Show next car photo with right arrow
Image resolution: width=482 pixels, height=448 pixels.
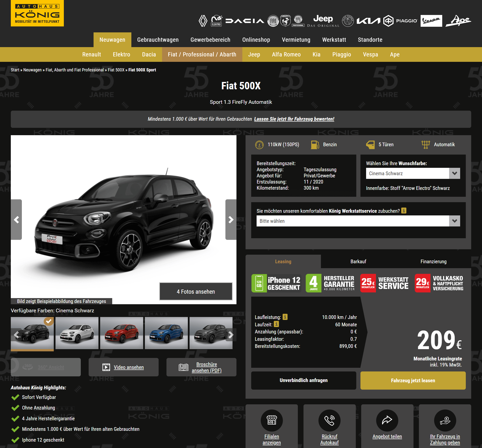tap(231, 220)
